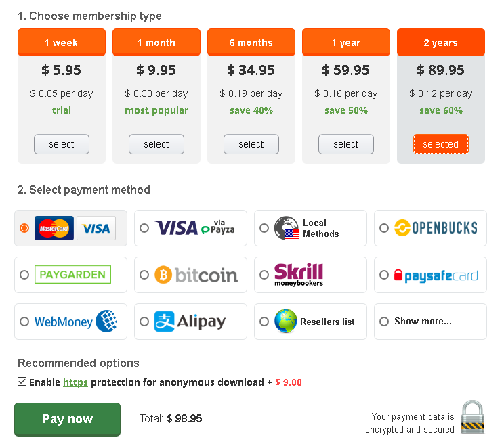This screenshot has height=442, width=504.
Task: Select the paysafecard radio button
Action: pyautogui.click(x=384, y=275)
